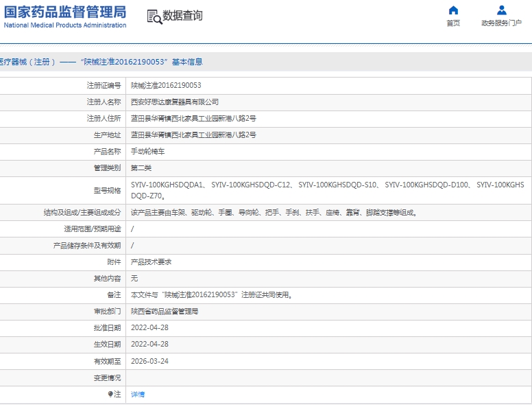Click the marker icon beside 注
Image resolution: width=532 pixels, height=407 pixels.
click(x=110, y=394)
